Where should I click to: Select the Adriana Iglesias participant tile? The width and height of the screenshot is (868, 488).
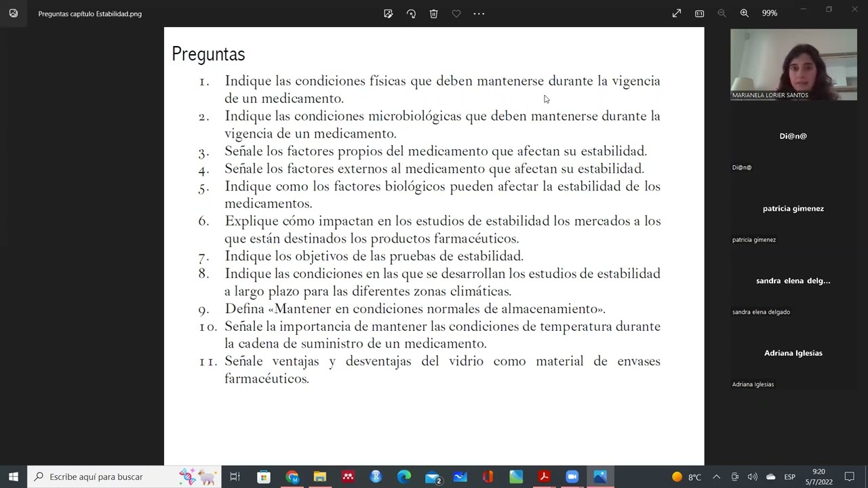click(793, 353)
